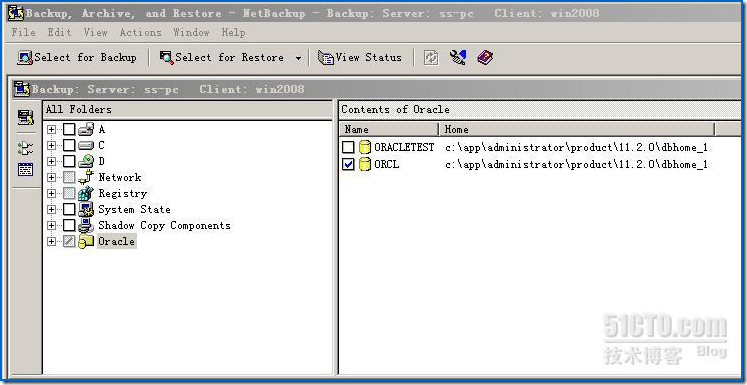Click the ORCL database icon
Viewport: 747px width, 385px height.
click(365, 164)
